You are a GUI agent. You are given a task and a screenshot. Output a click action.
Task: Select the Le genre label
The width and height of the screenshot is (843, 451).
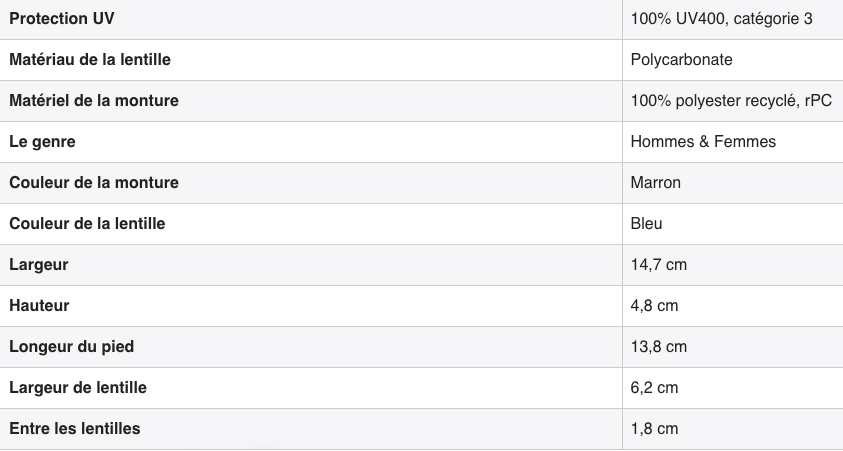pos(42,142)
